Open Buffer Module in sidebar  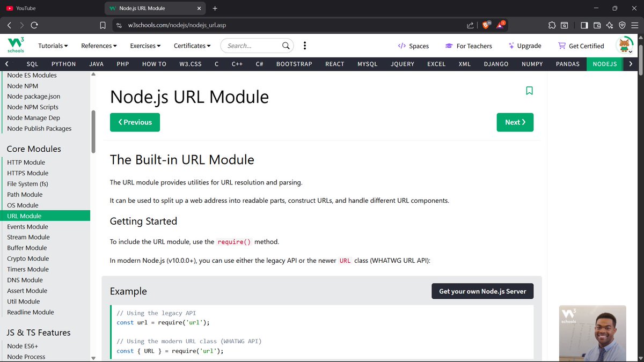pyautogui.click(x=27, y=248)
